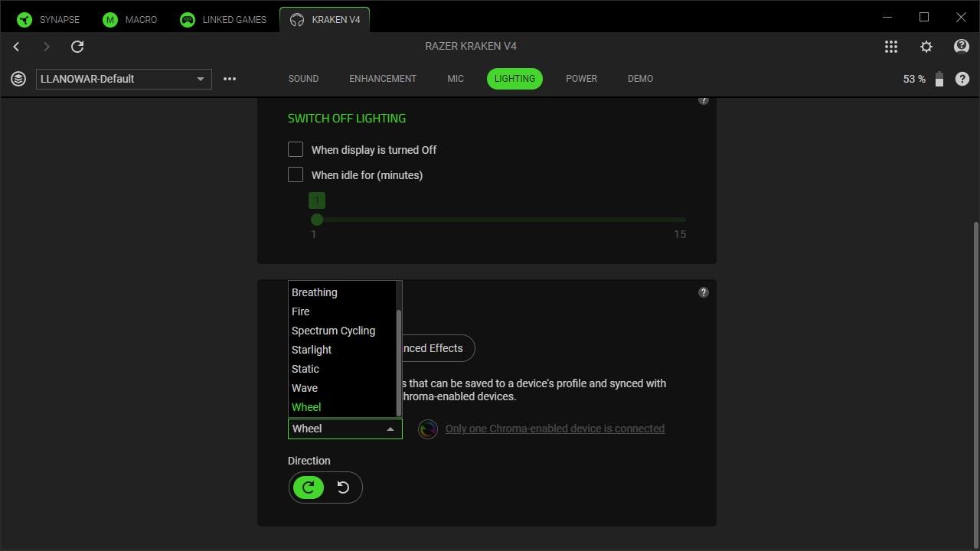This screenshot has height=551, width=980.
Task: Go back using the back arrow
Action: click(x=16, y=47)
